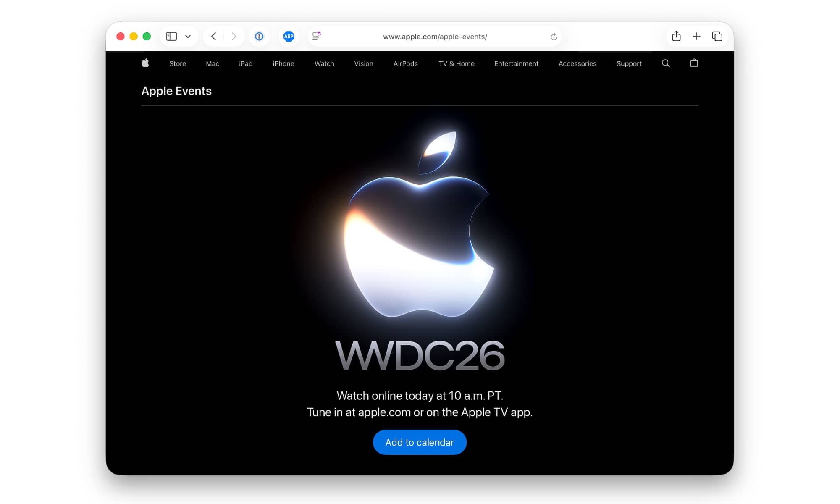The image size is (840, 504).
Task: Select the apple.com/apple-events address bar
Action: click(435, 37)
